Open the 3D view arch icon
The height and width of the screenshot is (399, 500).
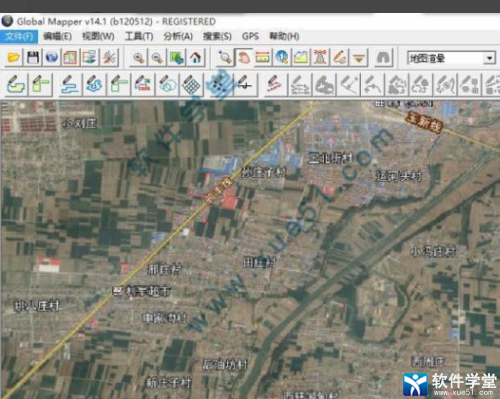click(383, 58)
